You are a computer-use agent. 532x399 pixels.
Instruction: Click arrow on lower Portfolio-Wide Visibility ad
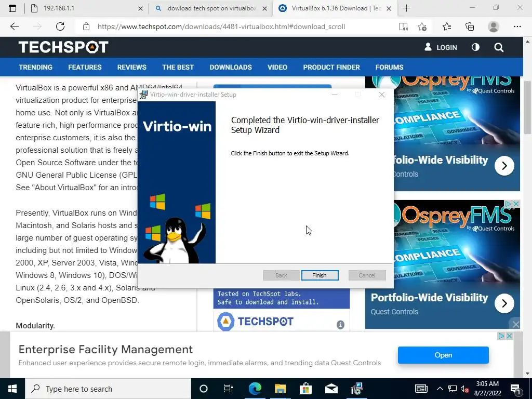(x=504, y=303)
